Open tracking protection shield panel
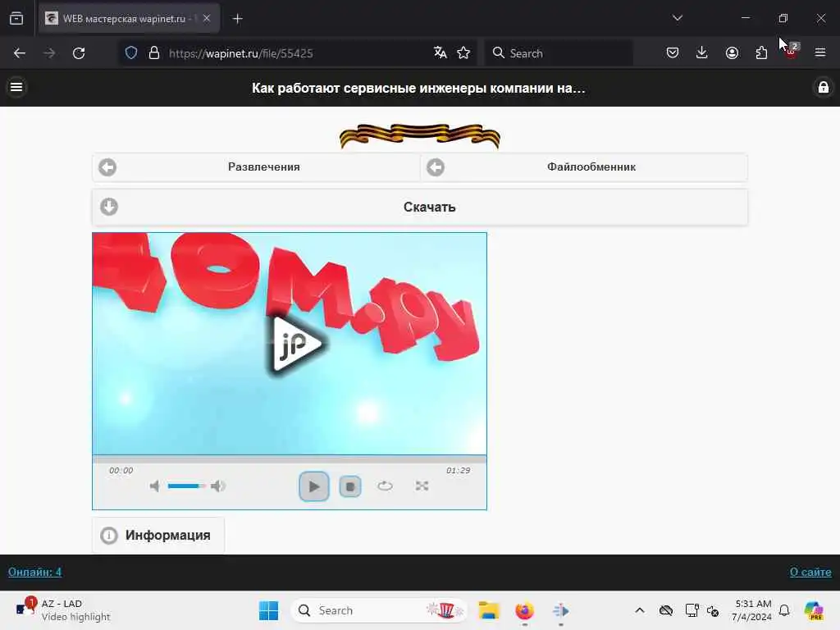The image size is (840, 630). [x=131, y=53]
